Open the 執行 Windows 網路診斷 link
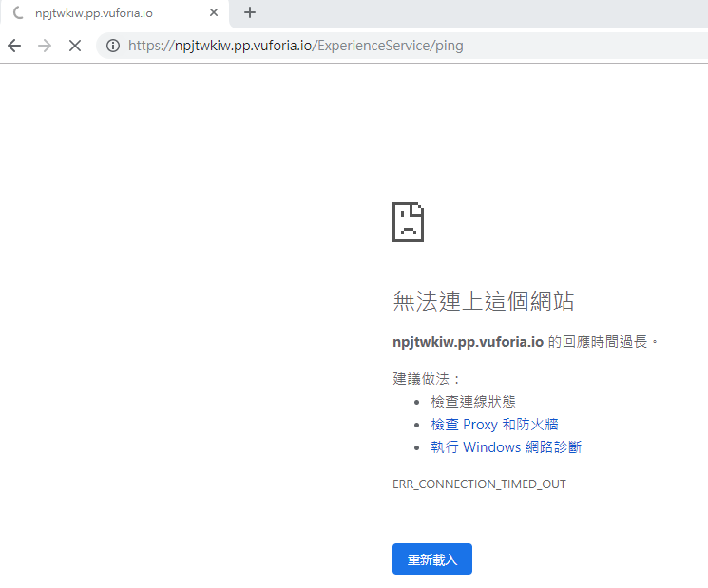Screen dimensions: 708x588 tap(507, 446)
